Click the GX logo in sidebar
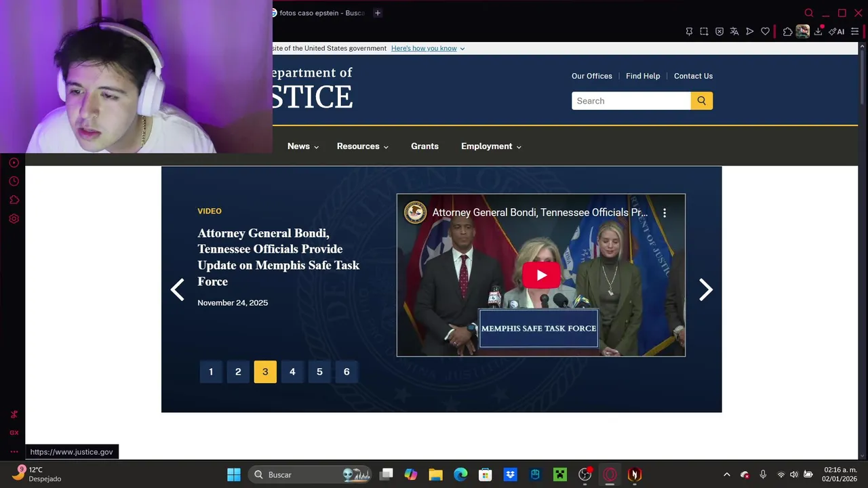The width and height of the screenshot is (868, 488). [14, 432]
